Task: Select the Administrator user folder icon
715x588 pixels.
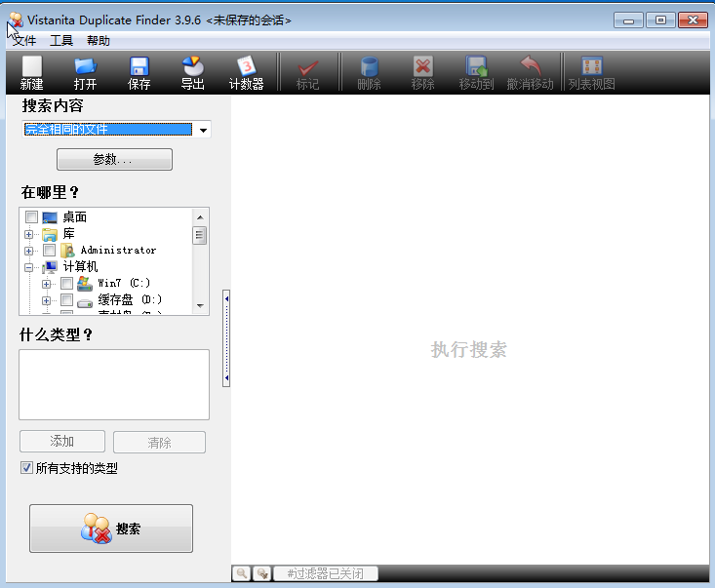Action: (67, 251)
